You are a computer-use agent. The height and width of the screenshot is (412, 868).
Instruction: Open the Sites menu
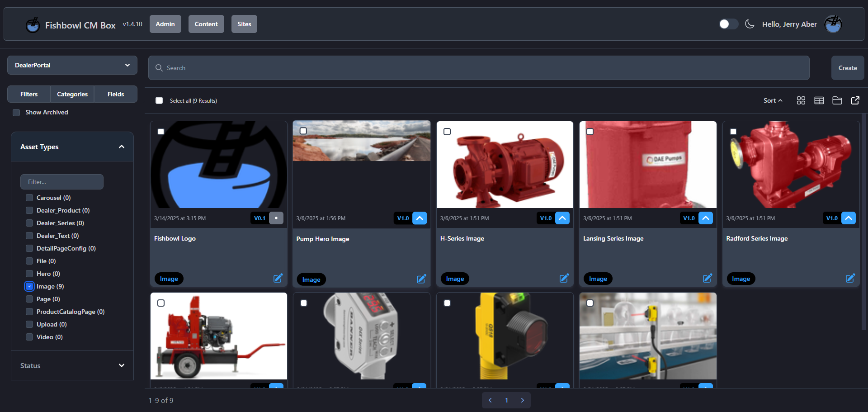244,24
